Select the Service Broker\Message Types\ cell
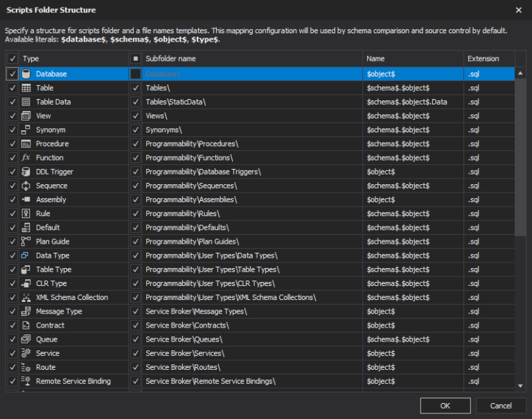The height and width of the screenshot is (419, 532). pyautogui.click(x=252, y=311)
